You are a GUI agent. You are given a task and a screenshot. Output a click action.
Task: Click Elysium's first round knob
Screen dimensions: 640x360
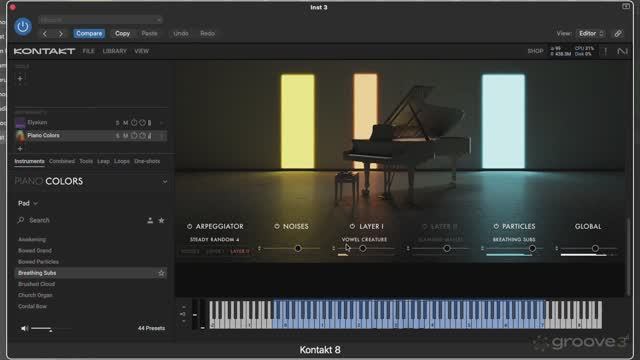tap(134, 123)
